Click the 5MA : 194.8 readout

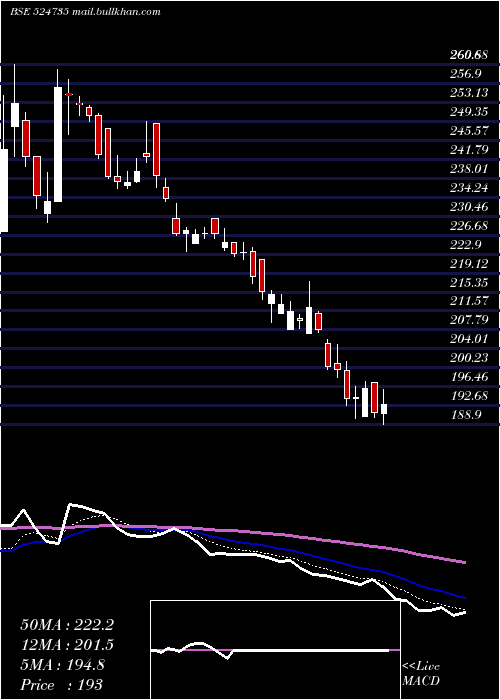[62, 665]
